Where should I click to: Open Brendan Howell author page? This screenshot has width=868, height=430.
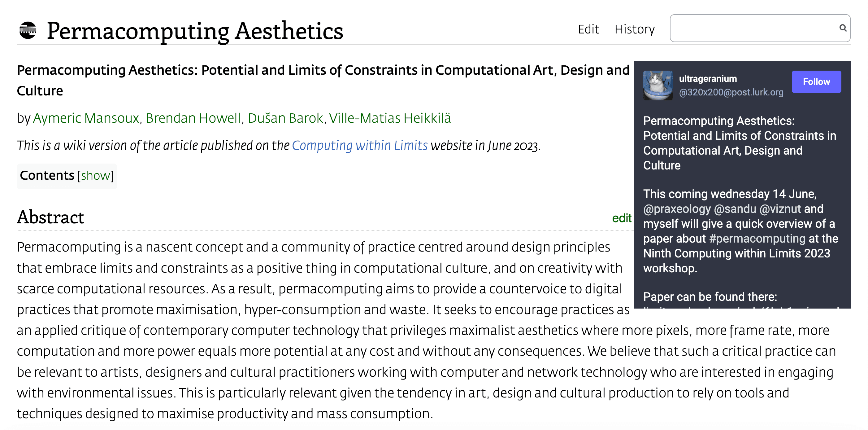pyautogui.click(x=193, y=118)
